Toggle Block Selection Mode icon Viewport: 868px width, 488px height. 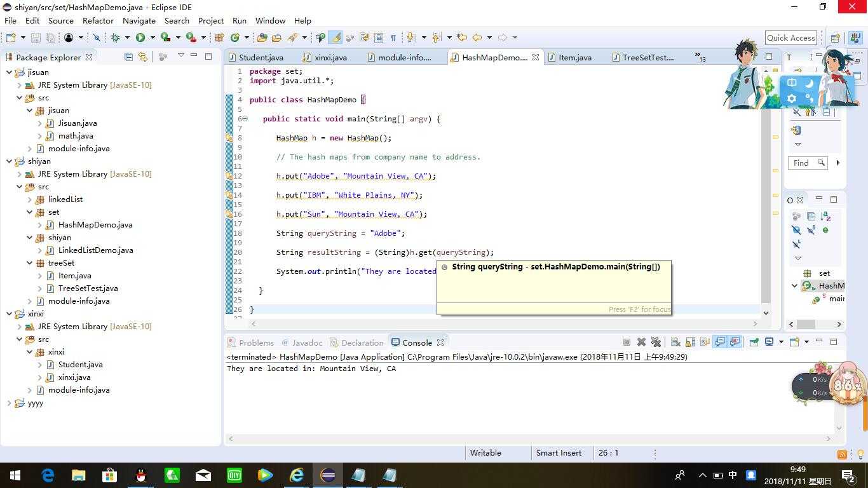tap(379, 37)
